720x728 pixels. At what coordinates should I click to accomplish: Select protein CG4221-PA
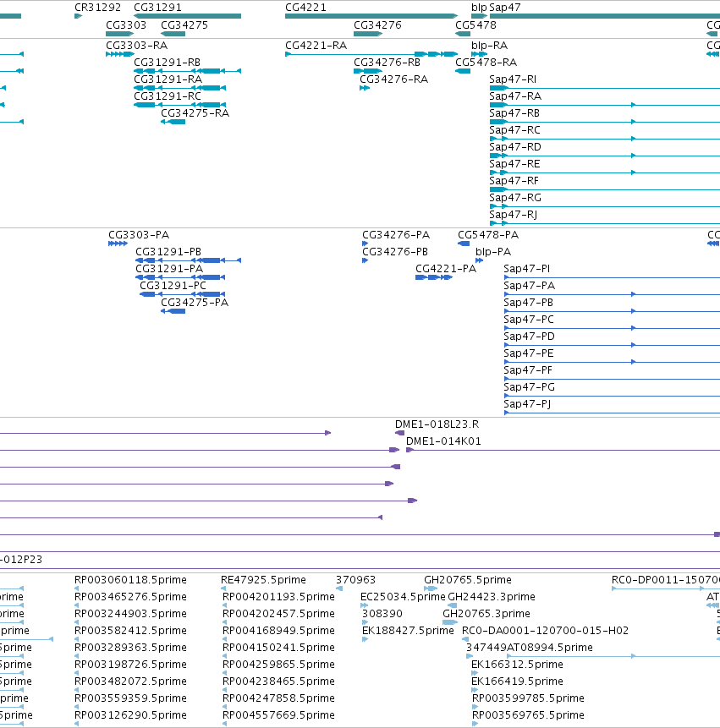(x=446, y=269)
